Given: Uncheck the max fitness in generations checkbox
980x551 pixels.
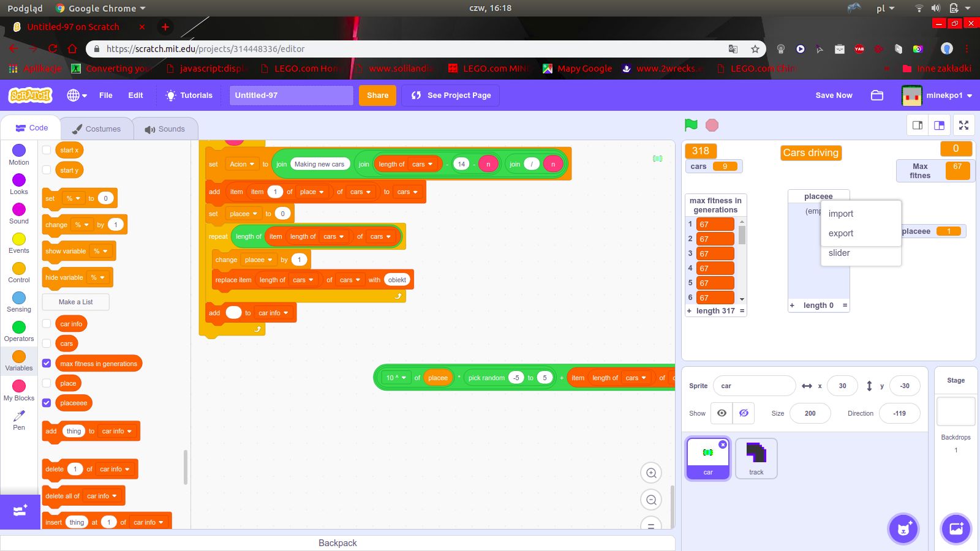Looking at the screenshot, I should coord(47,363).
